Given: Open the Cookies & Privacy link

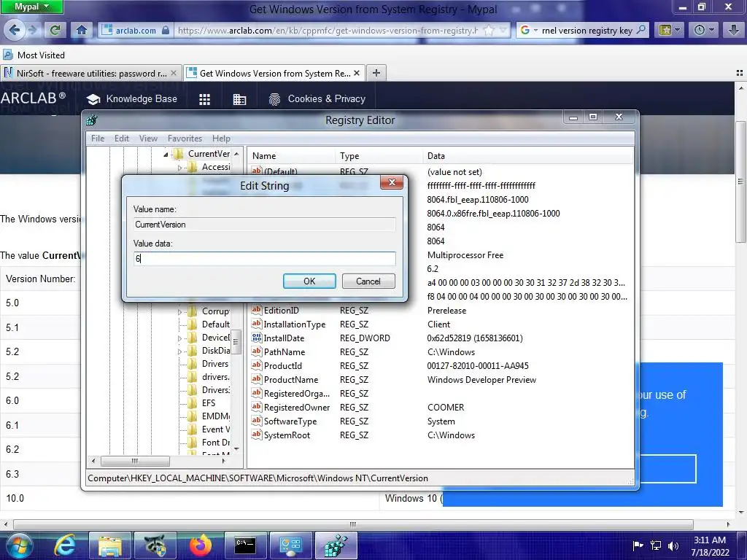Looking at the screenshot, I should pyautogui.click(x=317, y=99).
